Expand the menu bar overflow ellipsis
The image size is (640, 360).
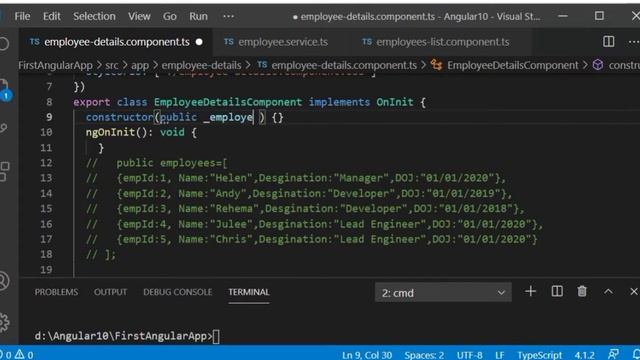pyautogui.click(x=229, y=16)
